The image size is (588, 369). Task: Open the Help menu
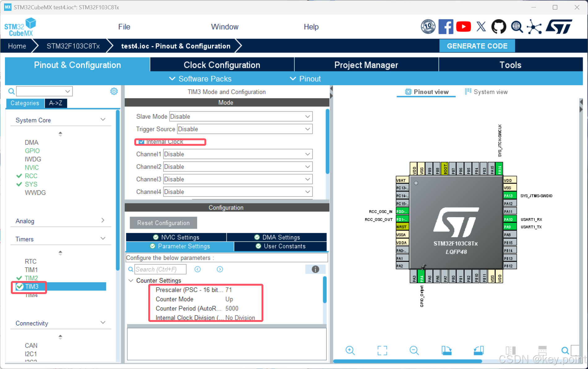click(x=311, y=27)
